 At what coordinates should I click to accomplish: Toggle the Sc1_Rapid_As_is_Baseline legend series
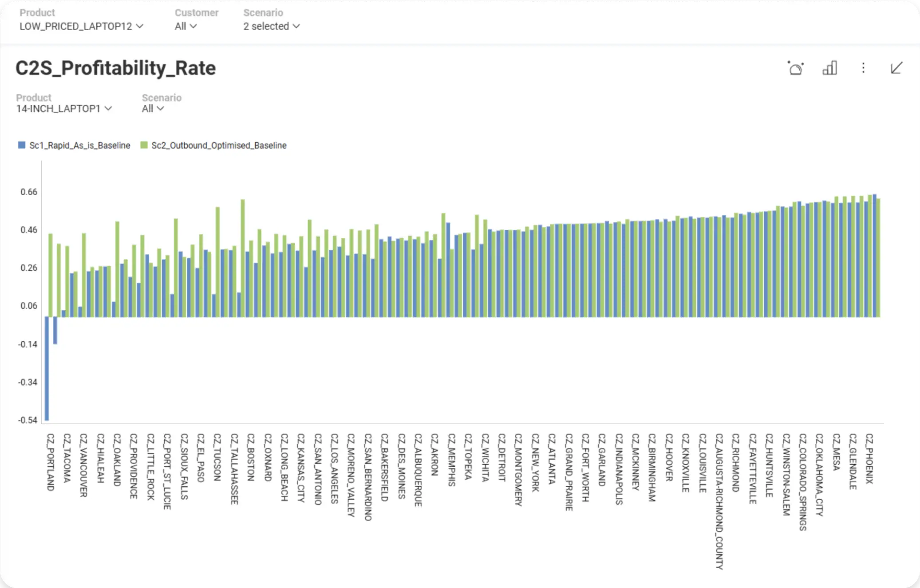coord(79,146)
